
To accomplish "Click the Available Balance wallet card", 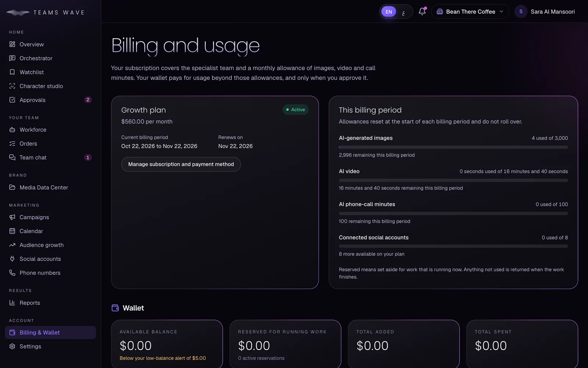I will tap(167, 344).
